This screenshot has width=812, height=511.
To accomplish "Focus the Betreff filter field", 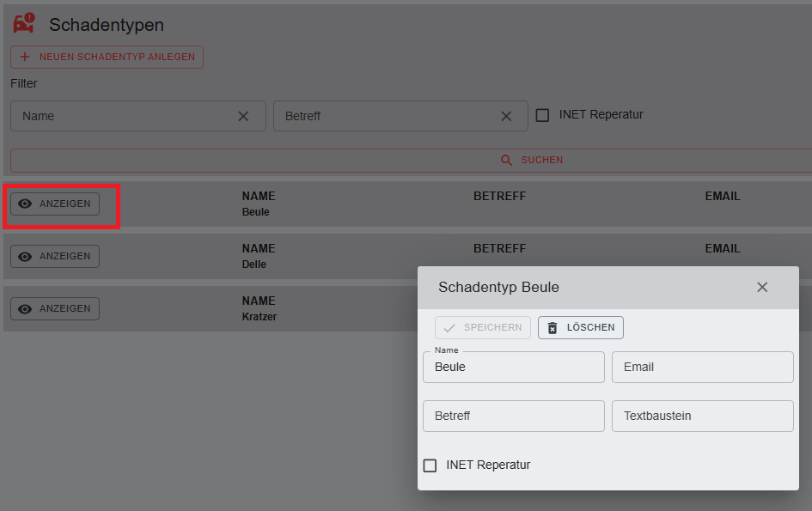I will click(382, 116).
